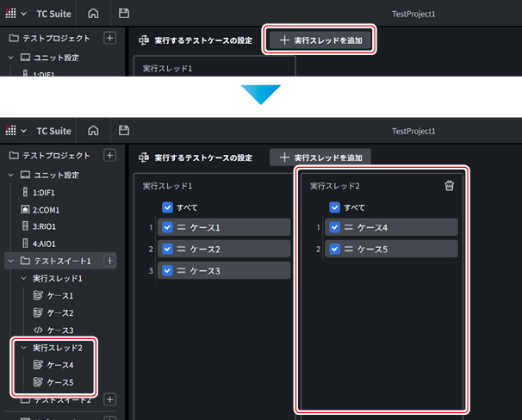Image resolution: width=522 pixels, height=420 pixels.
Task: Add new test project with plus icon
Action: pyautogui.click(x=109, y=155)
